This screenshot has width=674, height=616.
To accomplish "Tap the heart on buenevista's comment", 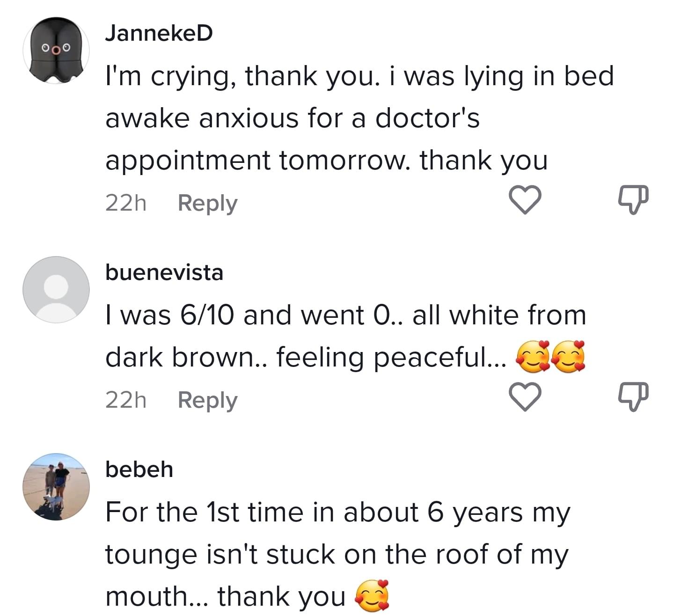I will [525, 397].
